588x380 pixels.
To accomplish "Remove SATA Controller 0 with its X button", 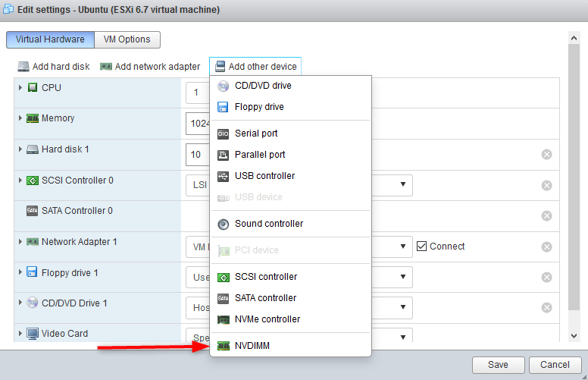I will (547, 216).
